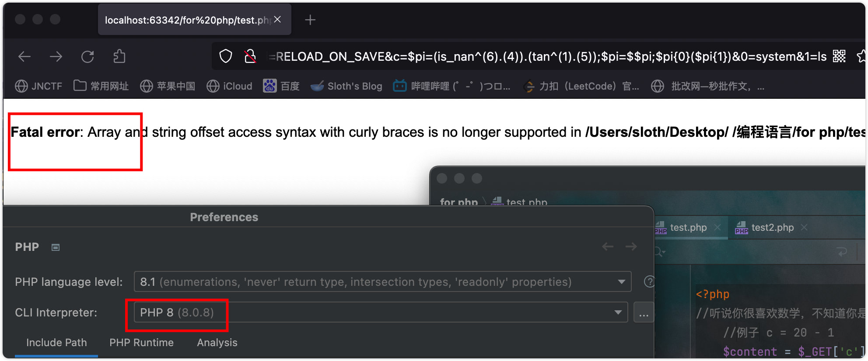Open the QR code icon in address bar
Image resolution: width=868 pixels, height=361 pixels.
pos(839,56)
